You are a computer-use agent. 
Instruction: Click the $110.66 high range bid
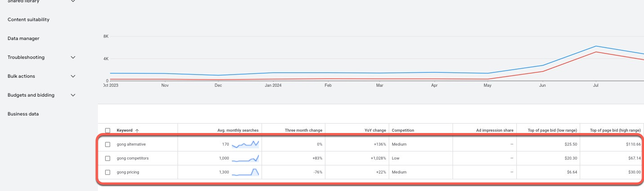(x=633, y=144)
